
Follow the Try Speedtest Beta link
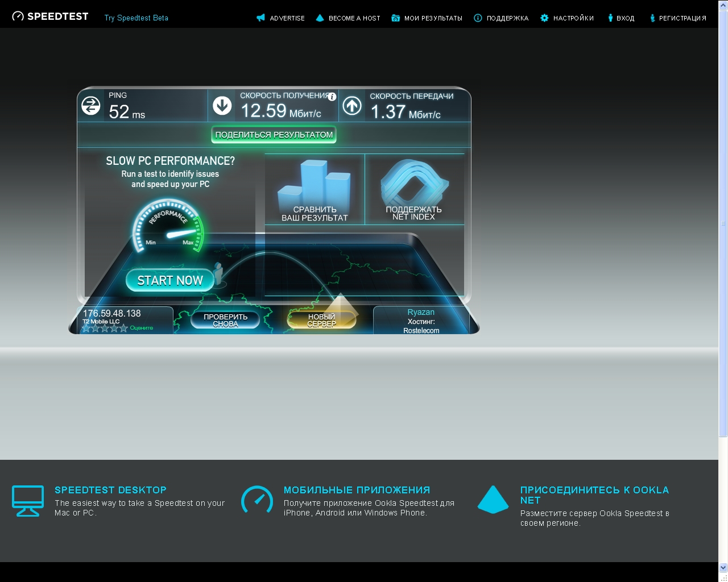coord(136,18)
